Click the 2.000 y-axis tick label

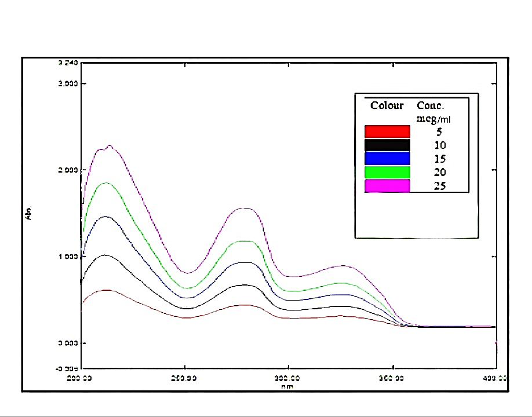click(x=69, y=170)
